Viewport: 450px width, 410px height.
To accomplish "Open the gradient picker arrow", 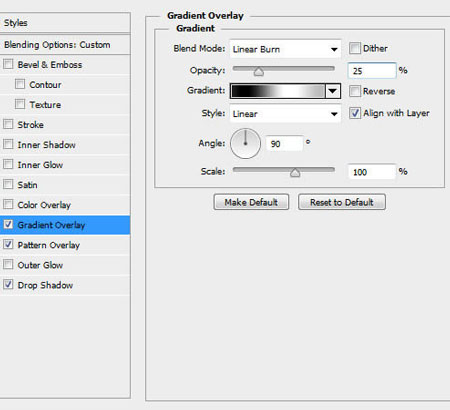I will [333, 91].
